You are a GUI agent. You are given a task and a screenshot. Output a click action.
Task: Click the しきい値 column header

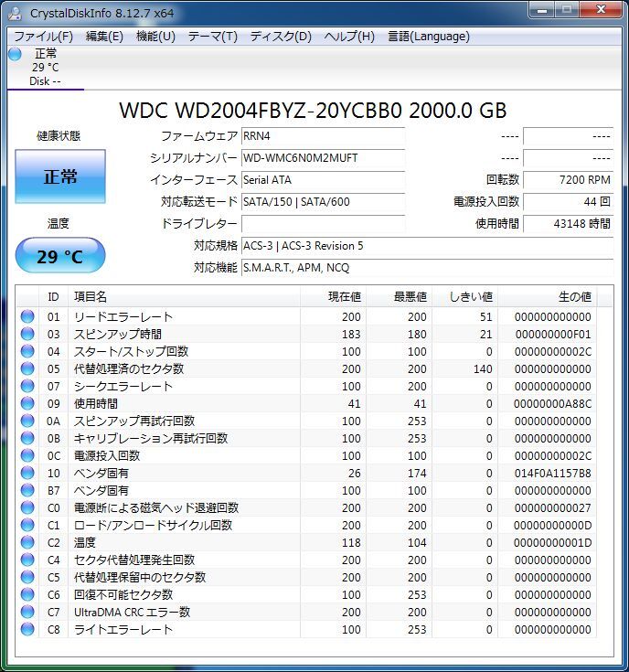point(464,296)
